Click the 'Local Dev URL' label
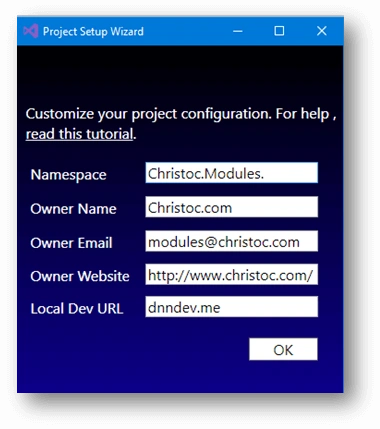Screen dimensions: 380x429 [77, 309]
